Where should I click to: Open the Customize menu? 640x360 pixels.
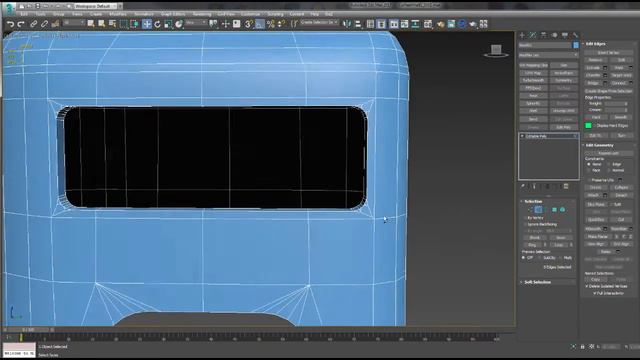[x=250, y=14]
